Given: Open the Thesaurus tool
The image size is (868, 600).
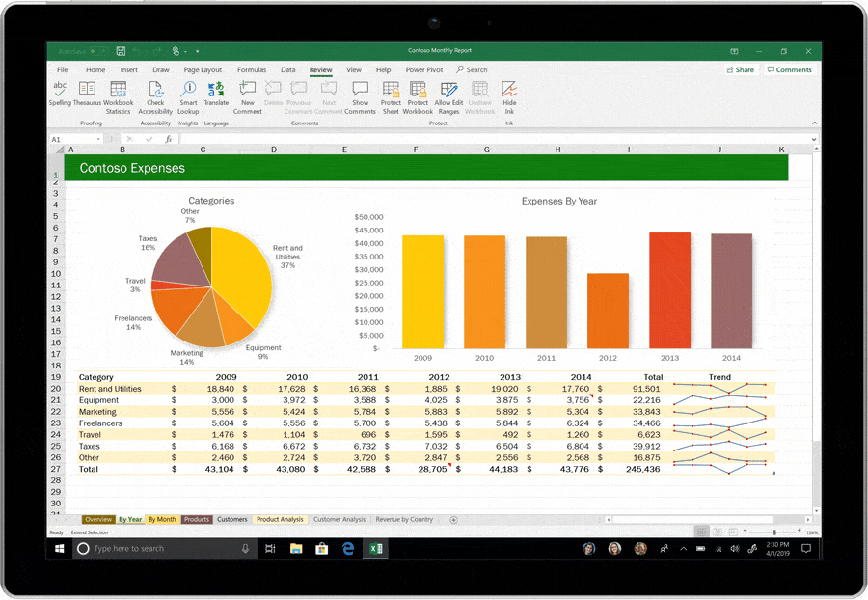Looking at the screenshot, I should [88, 94].
